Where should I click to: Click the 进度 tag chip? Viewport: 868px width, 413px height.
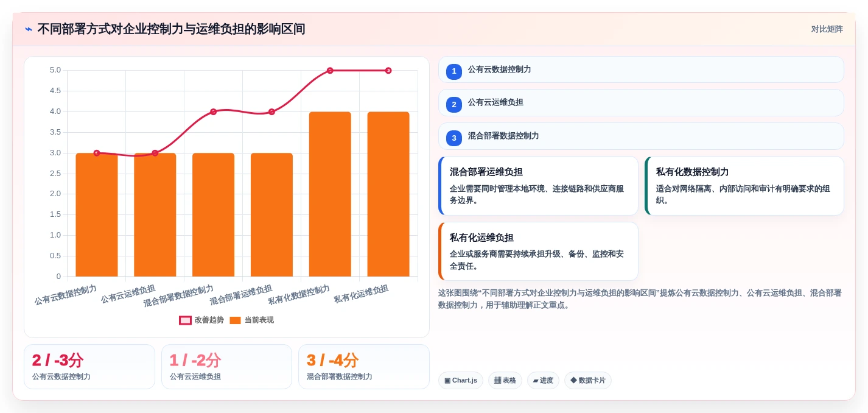pyautogui.click(x=543, y=381)
